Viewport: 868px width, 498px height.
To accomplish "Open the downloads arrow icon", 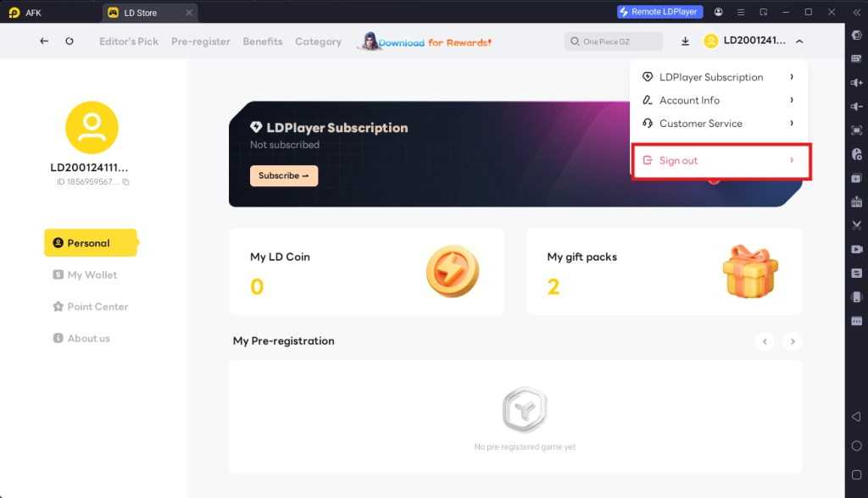I will 685,41.
